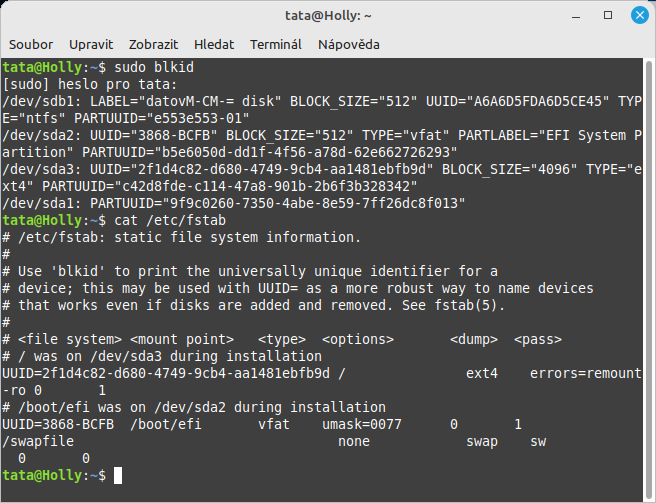This screenshot has height=503, width=656.
Task: Open the Upravit menu
Action: point(91,44)
